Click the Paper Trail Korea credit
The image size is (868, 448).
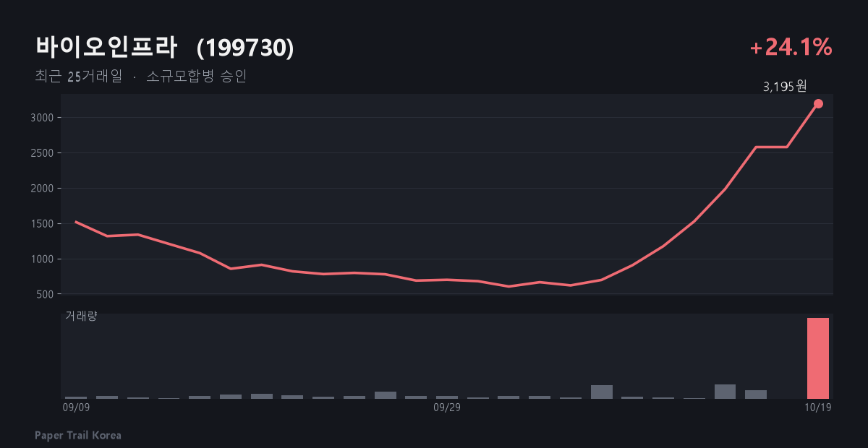click(x=78, y=435)
